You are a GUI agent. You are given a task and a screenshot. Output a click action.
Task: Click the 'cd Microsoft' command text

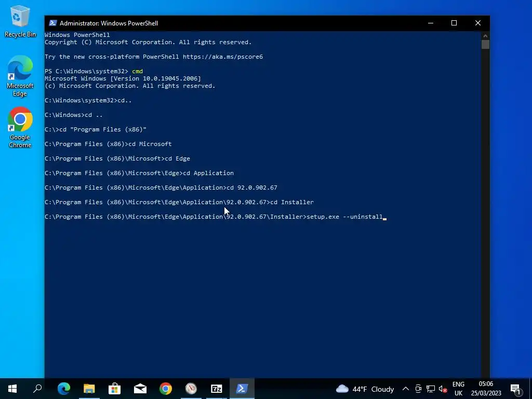pos(150,144)
